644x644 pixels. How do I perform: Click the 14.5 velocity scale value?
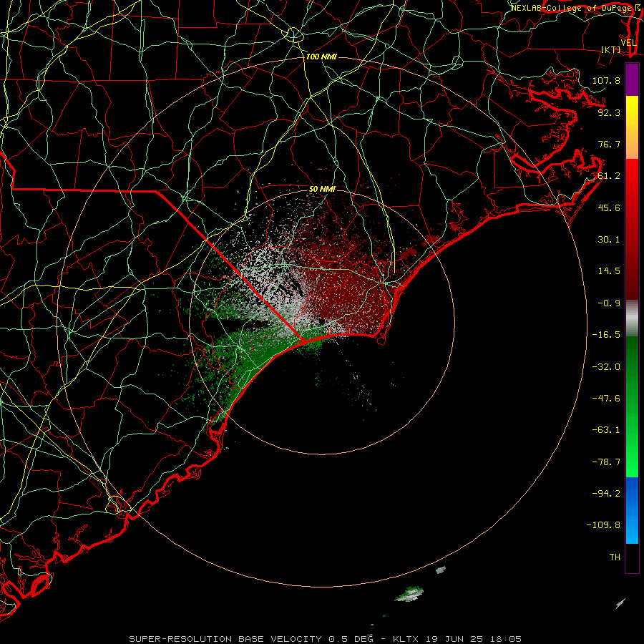(609, 271)
